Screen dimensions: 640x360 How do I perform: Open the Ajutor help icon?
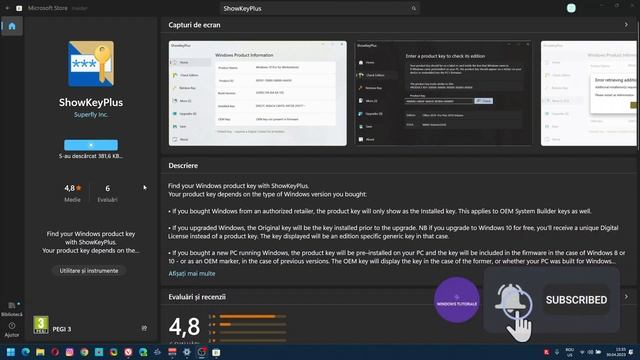pos(12,330)
